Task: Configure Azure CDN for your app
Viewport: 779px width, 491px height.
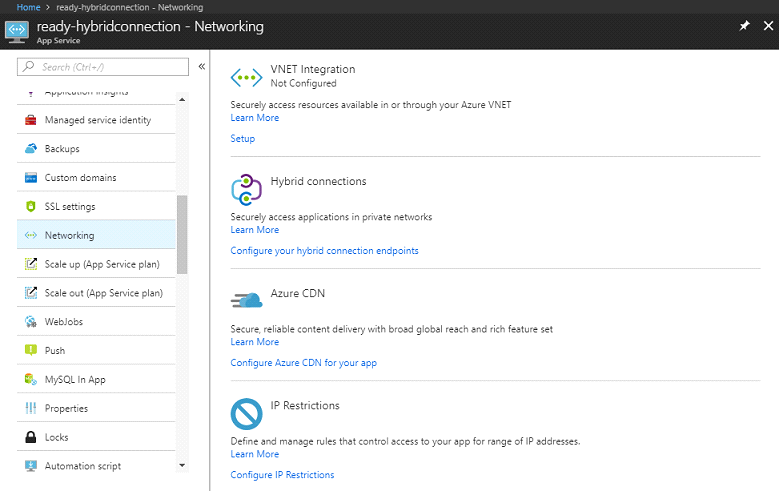Action: tap(304, 363)
